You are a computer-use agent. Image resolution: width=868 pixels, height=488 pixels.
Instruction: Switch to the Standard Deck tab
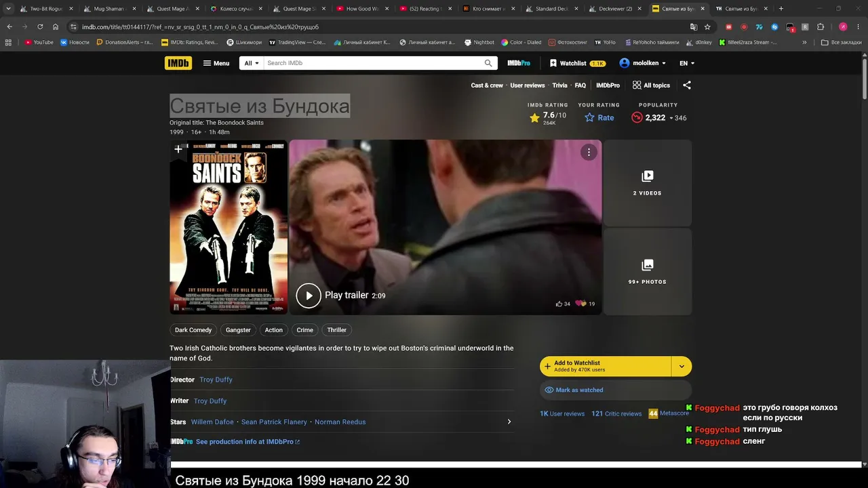(553, 9)
